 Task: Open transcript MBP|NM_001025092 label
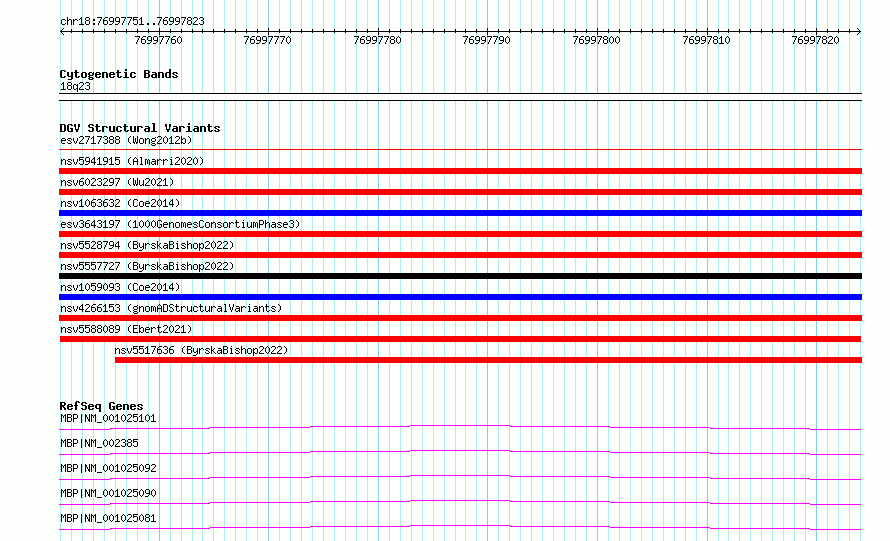108,468
